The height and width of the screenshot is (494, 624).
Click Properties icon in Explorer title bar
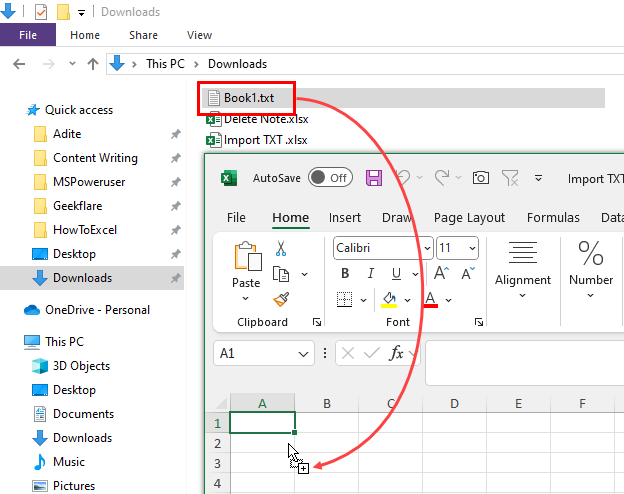coord(41,12)
